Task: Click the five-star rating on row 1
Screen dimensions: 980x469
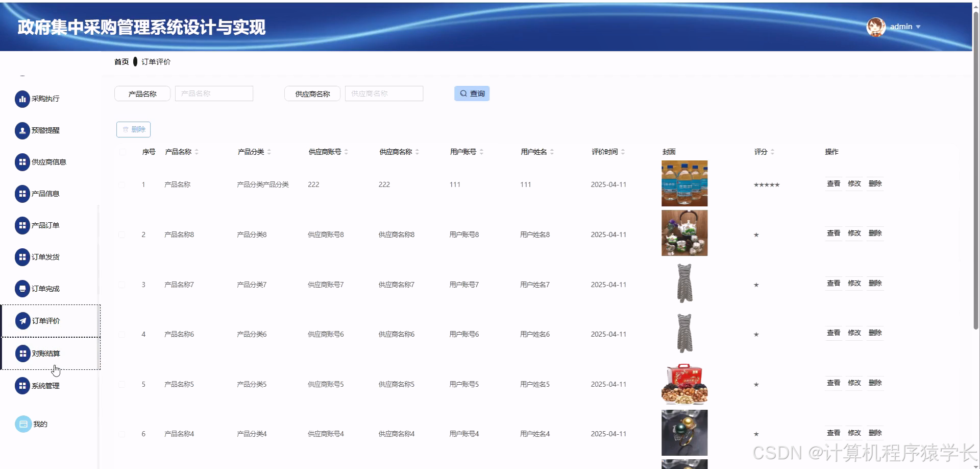Action: tap(766, 184)
